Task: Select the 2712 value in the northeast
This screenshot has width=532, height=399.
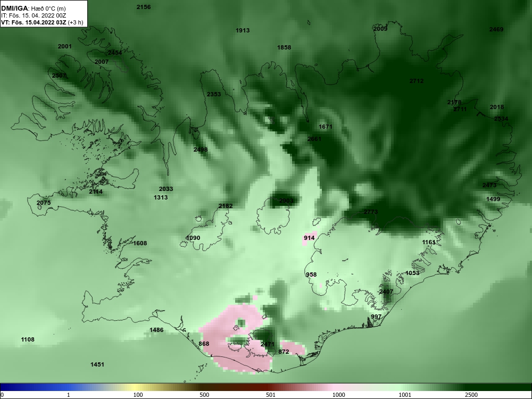Action: [417, 81]
